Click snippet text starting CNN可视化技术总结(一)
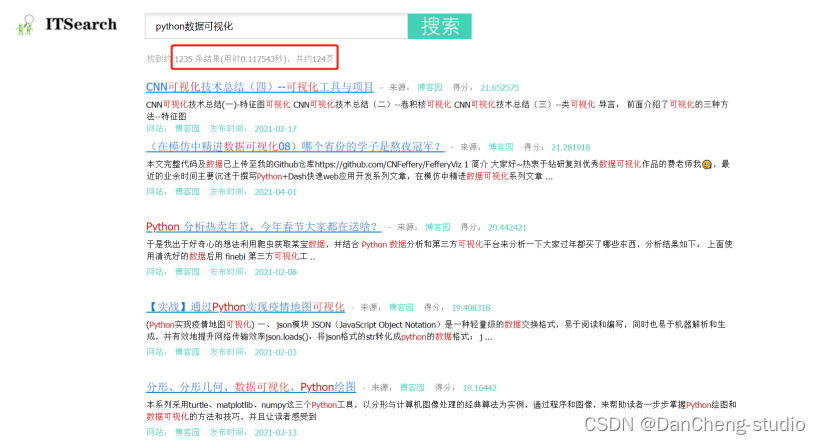 point(437,110)
